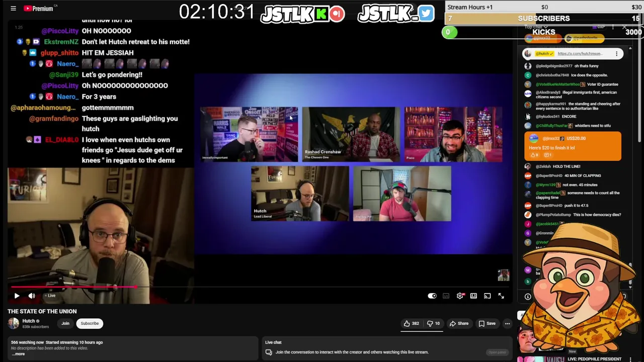This screenshot has height=362, width=644.
Task: Click the Live chat speech bubble icon
Action: click(269, 352)
